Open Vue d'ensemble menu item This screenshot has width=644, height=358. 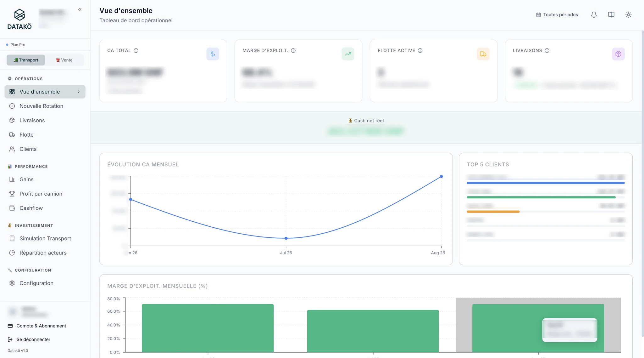[x=45, y=92]
